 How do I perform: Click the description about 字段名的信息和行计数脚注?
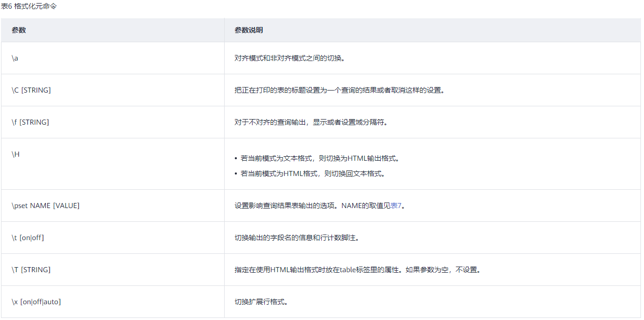pos(297,238)
